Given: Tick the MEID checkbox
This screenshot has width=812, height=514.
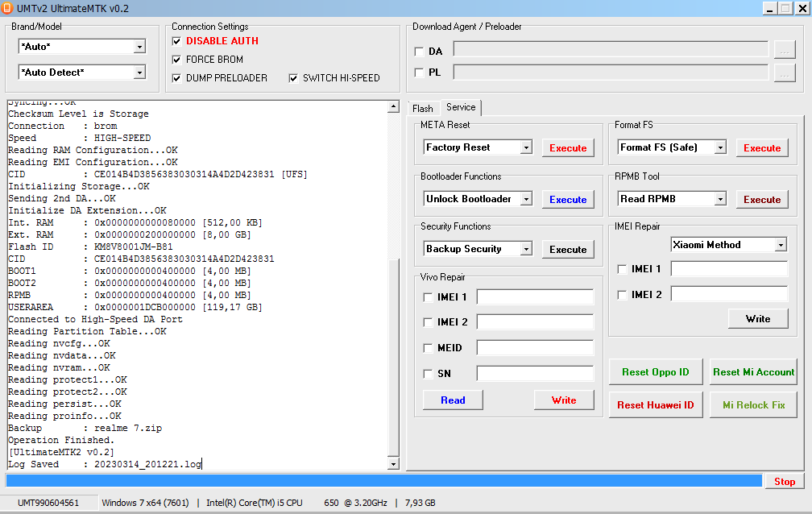Looking at the screenshot, I should click(x=428, y=348).
